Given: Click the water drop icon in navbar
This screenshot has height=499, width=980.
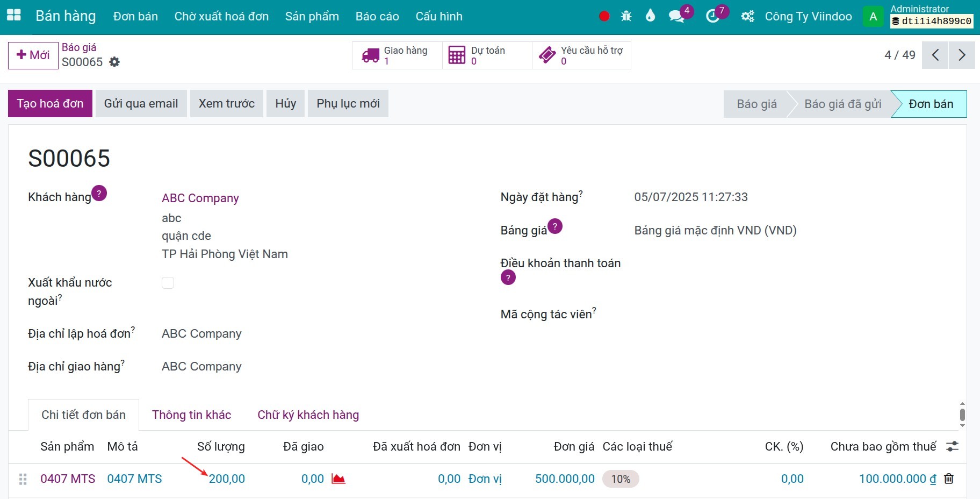Looking at the screenshot, I should tap(650, 16).
